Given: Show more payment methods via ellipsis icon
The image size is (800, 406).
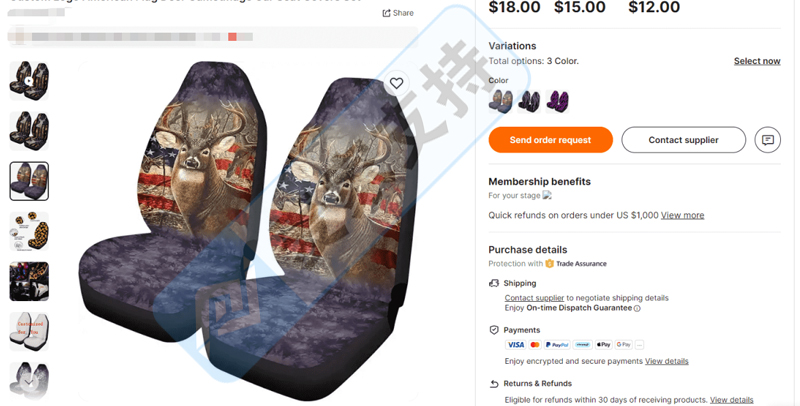Looking at the screenshot, I should click(639, 345).
